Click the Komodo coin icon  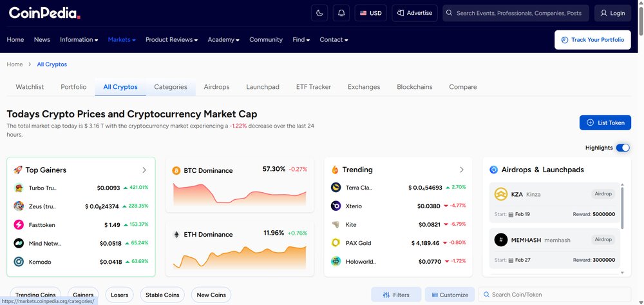pyautogui.click(x=19, y=262)
